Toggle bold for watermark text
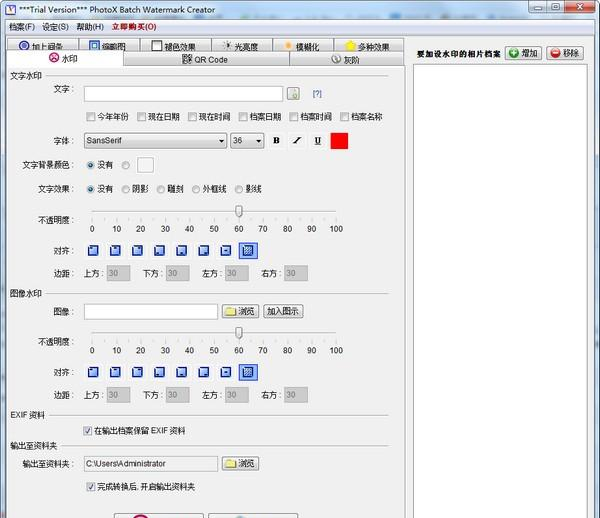The width and height of the screenshot is (600, 518). click(x=276, y=141)
